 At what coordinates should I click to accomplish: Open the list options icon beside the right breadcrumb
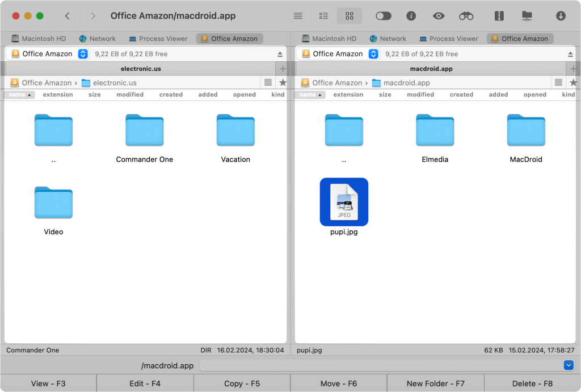[x=558, y=82]
